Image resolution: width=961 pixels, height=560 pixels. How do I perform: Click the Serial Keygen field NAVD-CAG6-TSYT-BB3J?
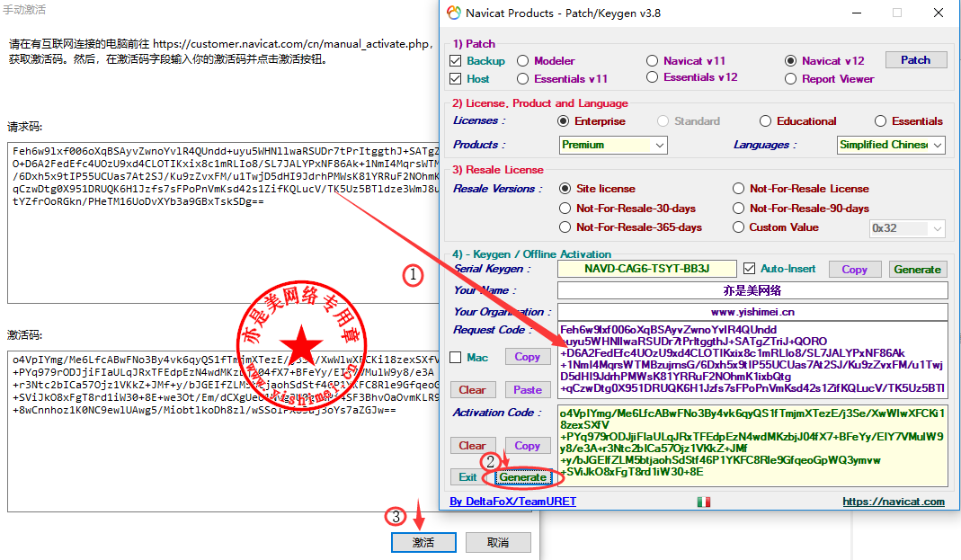pyautogui.click(x=646, y=269)
